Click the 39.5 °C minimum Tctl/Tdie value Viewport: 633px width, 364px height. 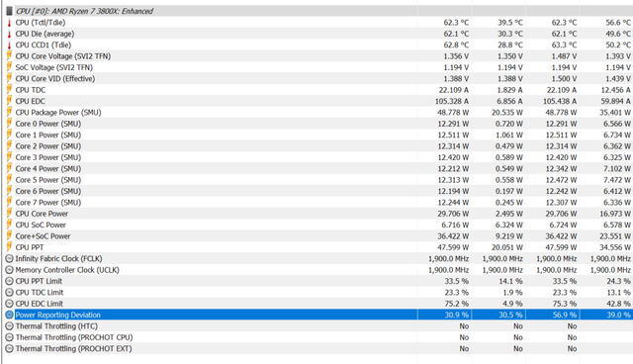(510, 23)
